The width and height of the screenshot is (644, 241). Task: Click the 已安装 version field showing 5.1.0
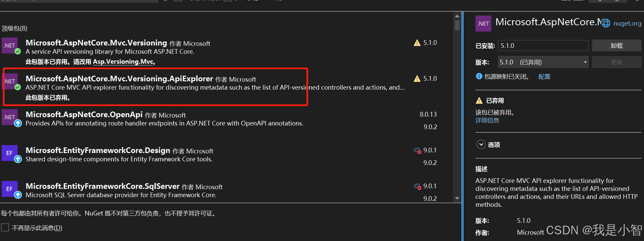tap(543, 45)
